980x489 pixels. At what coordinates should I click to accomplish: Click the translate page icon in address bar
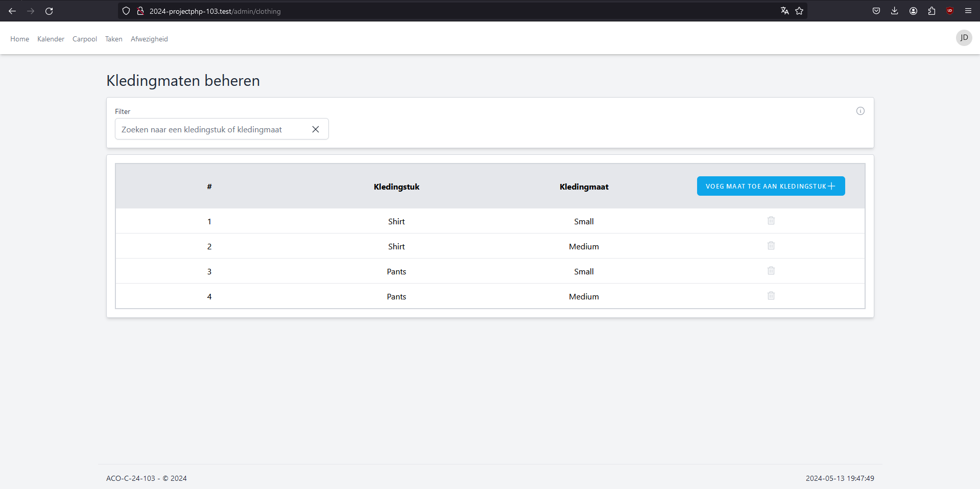click(784, 11)
